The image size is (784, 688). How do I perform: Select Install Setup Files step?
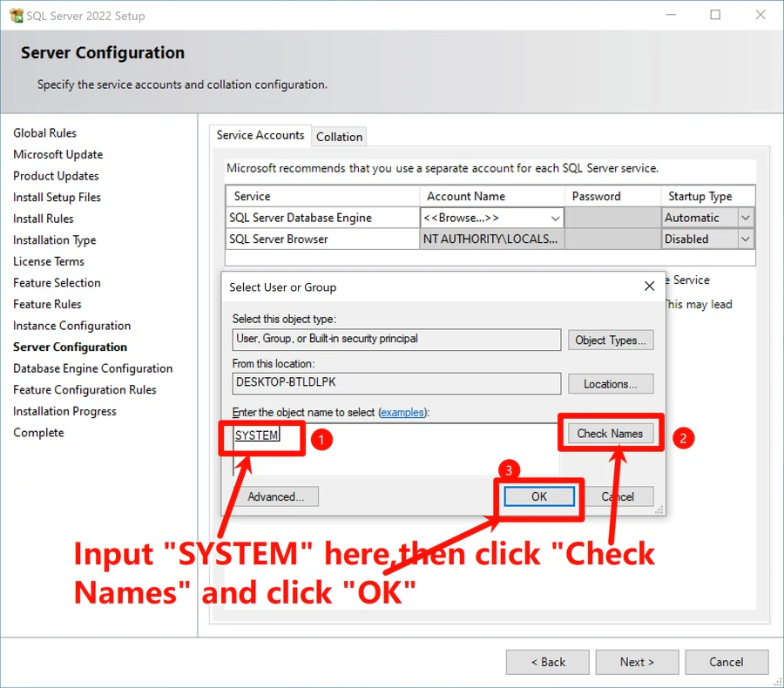[x=57, y=198]
